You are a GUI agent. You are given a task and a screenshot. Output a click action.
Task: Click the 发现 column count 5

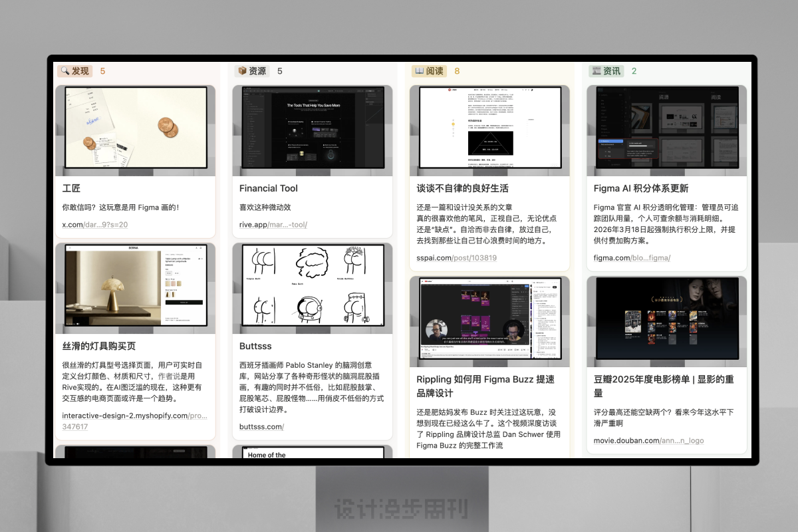[102, 71]
